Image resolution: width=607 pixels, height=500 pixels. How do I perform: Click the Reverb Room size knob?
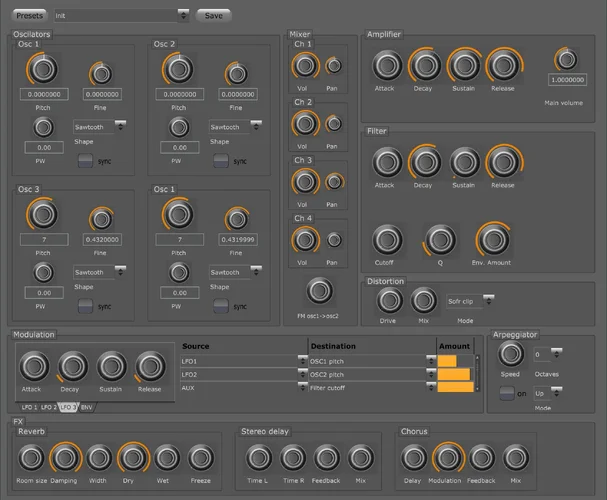(x=32, y=458)
